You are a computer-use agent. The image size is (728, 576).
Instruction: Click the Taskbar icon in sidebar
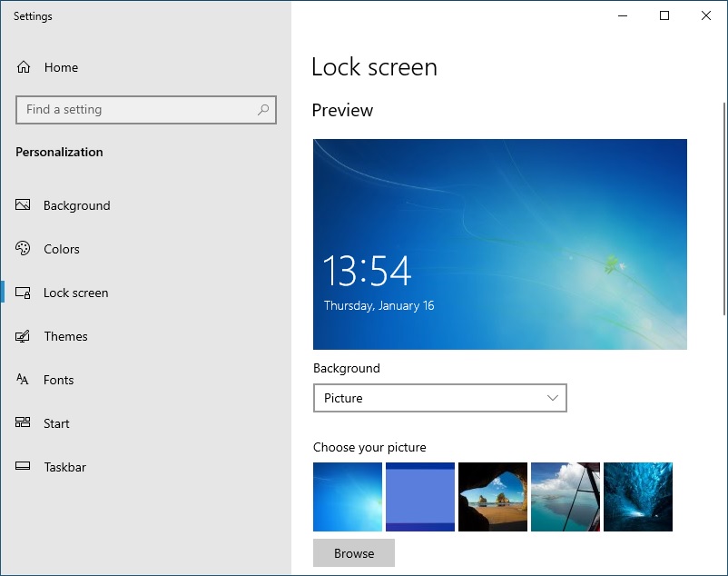(x=23, y=466)
